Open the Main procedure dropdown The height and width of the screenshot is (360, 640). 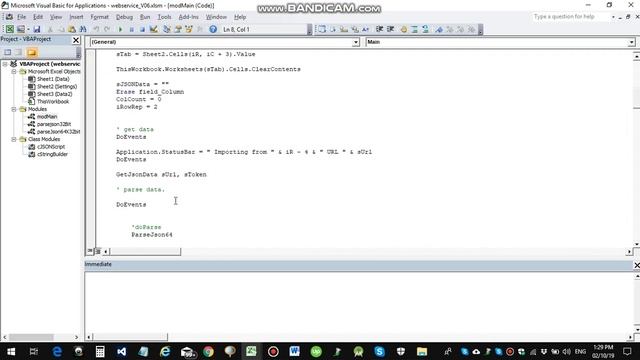tap(631, 42)
